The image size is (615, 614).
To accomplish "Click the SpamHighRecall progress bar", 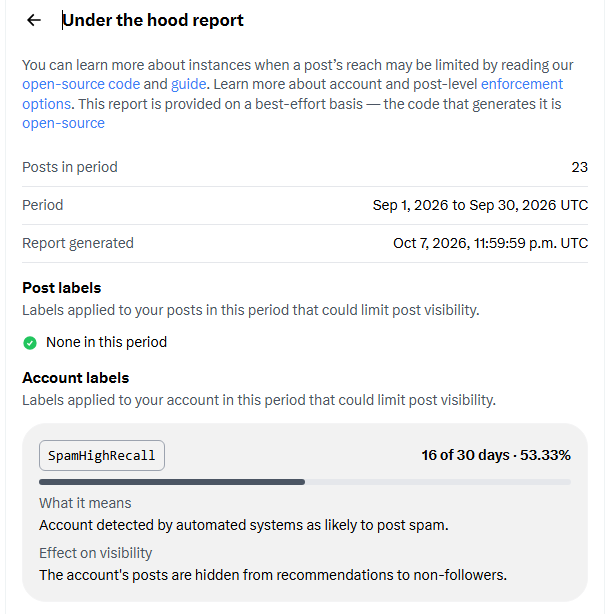I will tap(305, 482).
